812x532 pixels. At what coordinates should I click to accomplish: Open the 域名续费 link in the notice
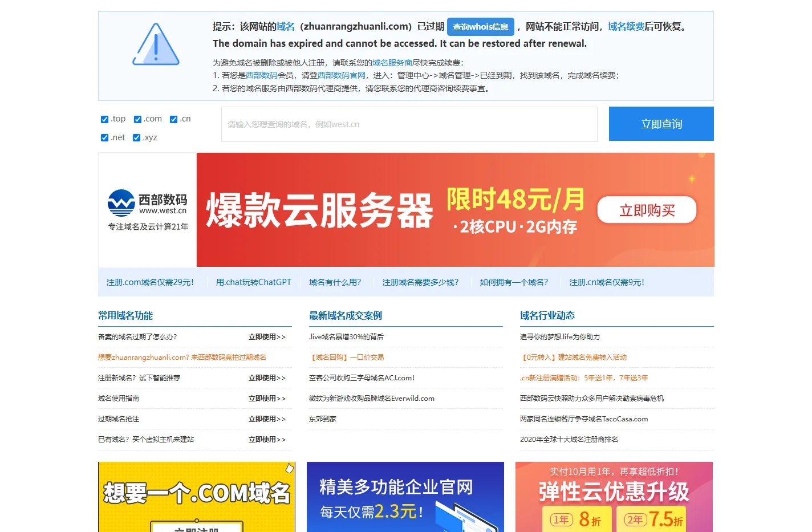[626, 26]
